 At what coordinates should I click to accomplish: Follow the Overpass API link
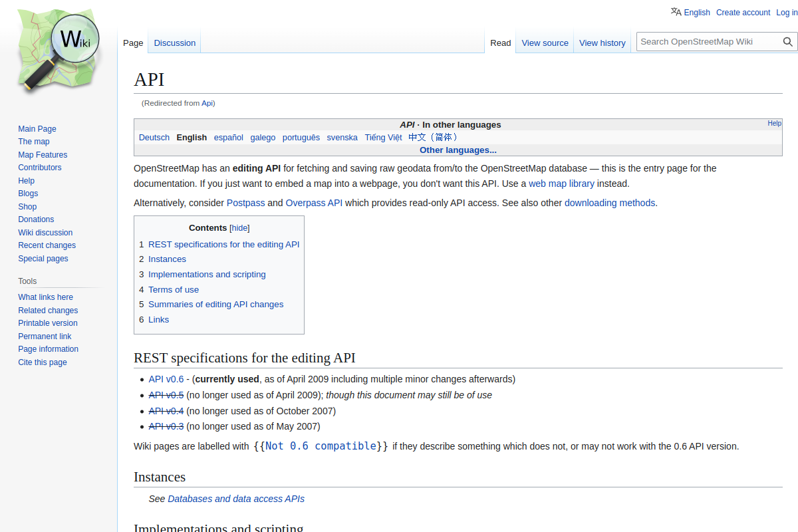click(314, 203)
